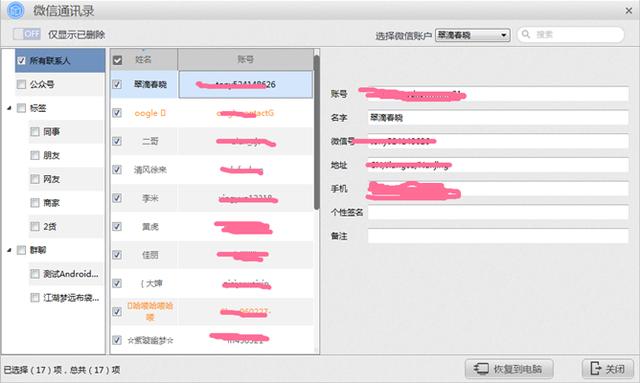Image resolution: width=640 pixels, height=383 pixels.
Task: Click the 关闭 button
Action: click(x=608, y=369)
